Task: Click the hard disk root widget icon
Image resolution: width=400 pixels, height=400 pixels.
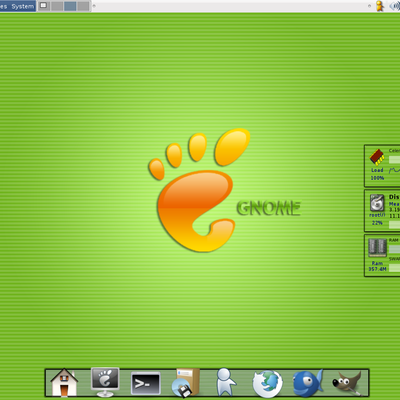Action: click(x=377, y=203)
